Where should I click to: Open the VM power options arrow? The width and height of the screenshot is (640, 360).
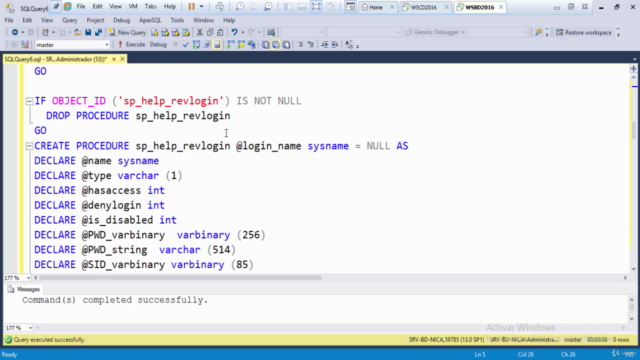[201, 7]
